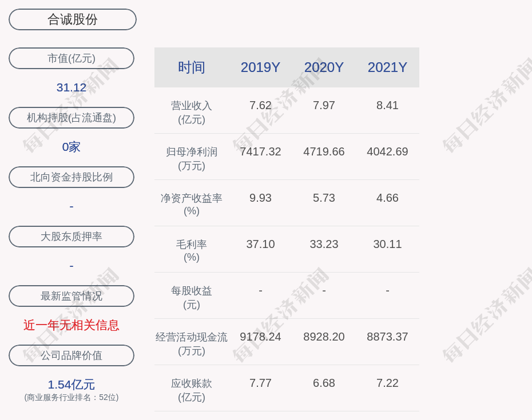Screen dimensions: 532x420
Task: Select the 2021Y column header
Action: coord(387,67)
